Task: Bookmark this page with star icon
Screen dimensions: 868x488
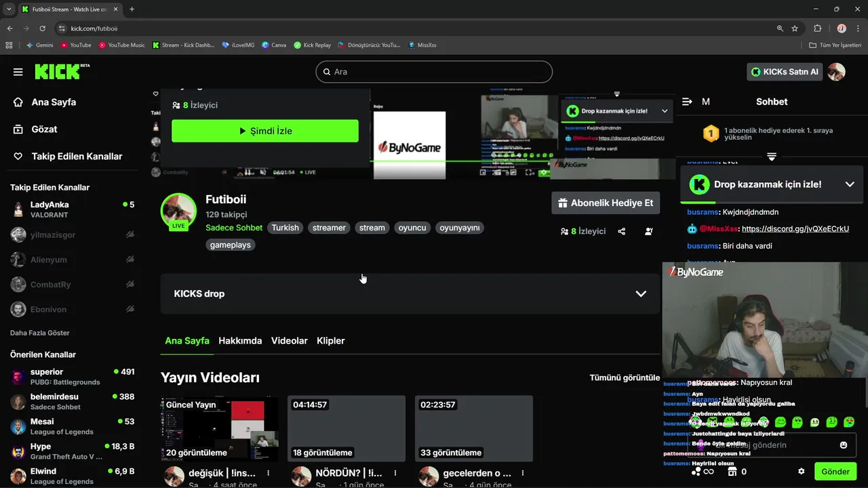Action: pos(795,28)
